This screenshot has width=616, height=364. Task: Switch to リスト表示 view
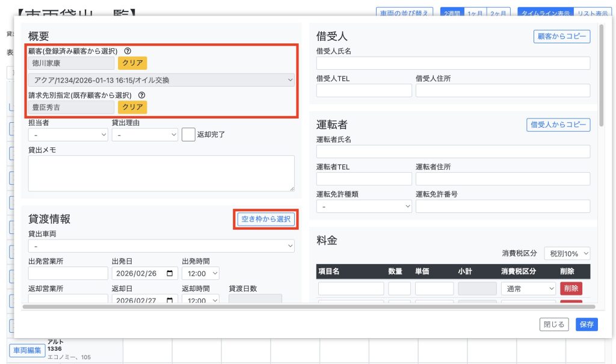pyautogui.click(x=591, y=13)
